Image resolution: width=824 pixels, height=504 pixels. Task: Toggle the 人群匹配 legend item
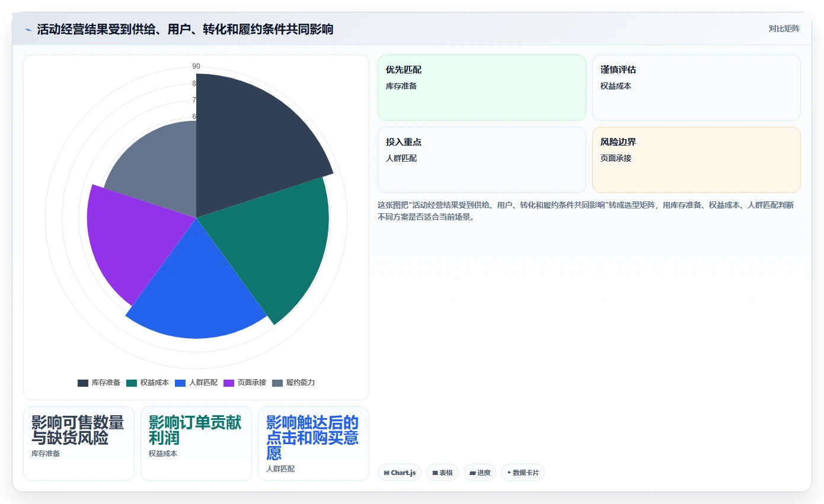click(x=196, y=383)
